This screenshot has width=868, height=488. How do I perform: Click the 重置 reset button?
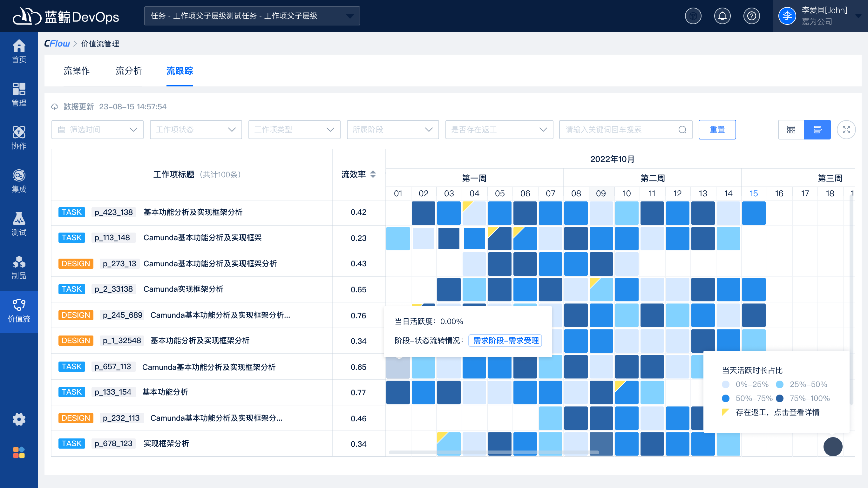(x=717, y=129)
